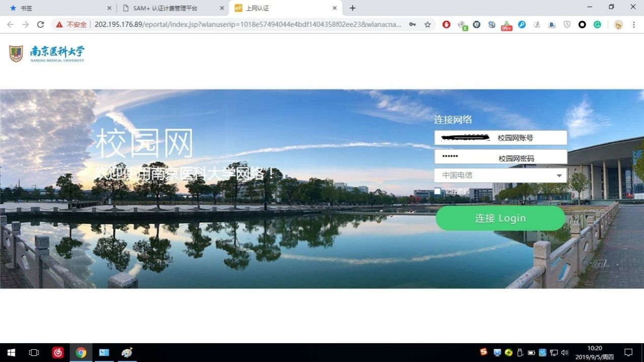The image size is (644, 362).
Task: Open Chrome's three-dot menu
Action: [634, 24]
